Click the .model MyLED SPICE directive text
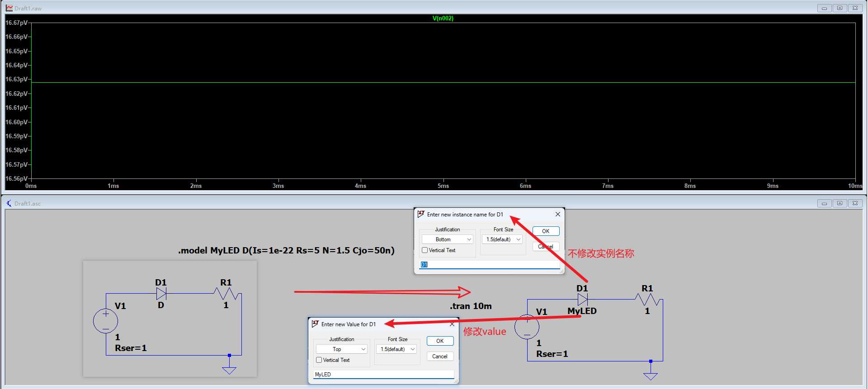The image size is (868, 389). (286, 250)
